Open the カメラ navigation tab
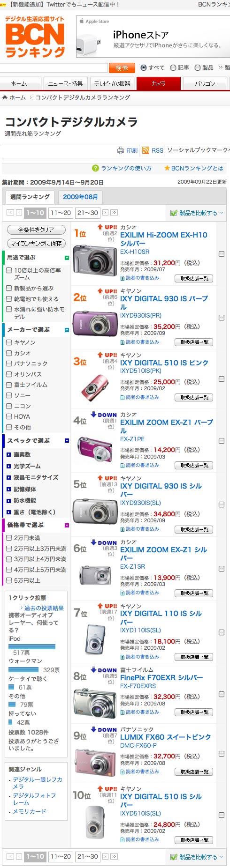Image resolution: width=230 pixels, height=868 pixels. [159, 83]
